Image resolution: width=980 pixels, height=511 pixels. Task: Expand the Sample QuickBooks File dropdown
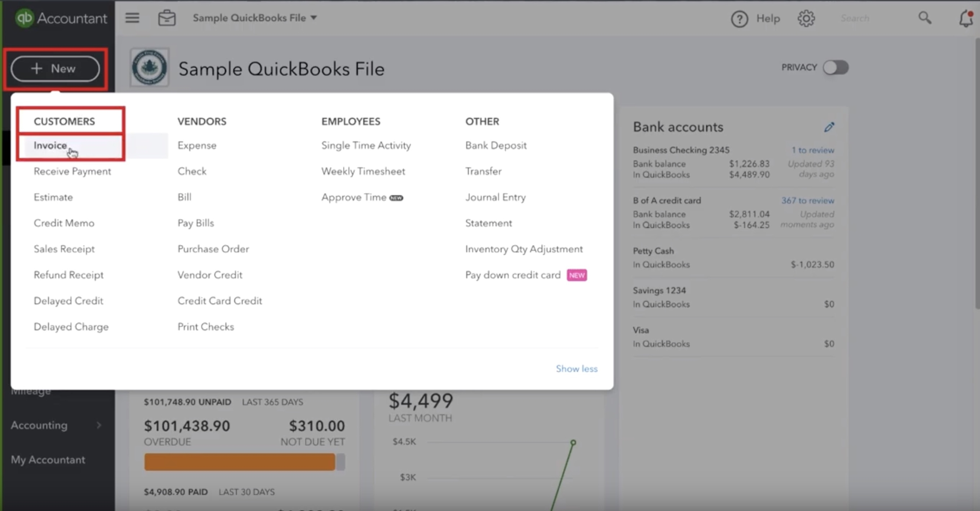click(255, 18)
